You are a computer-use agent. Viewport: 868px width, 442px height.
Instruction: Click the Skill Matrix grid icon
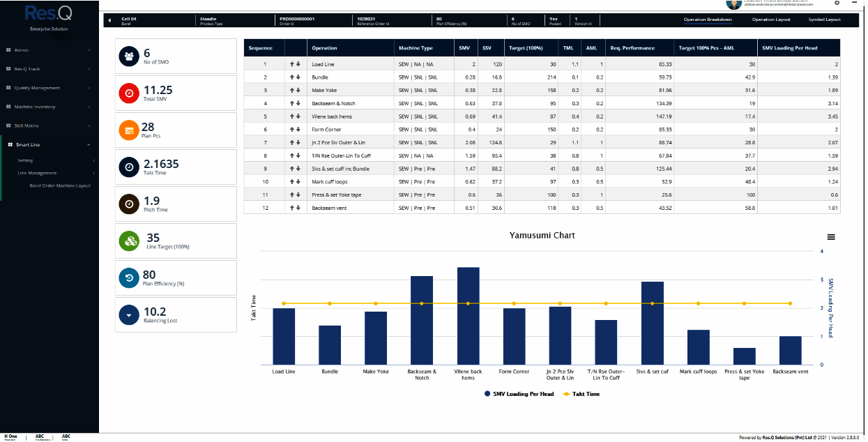tap(10, 125)
